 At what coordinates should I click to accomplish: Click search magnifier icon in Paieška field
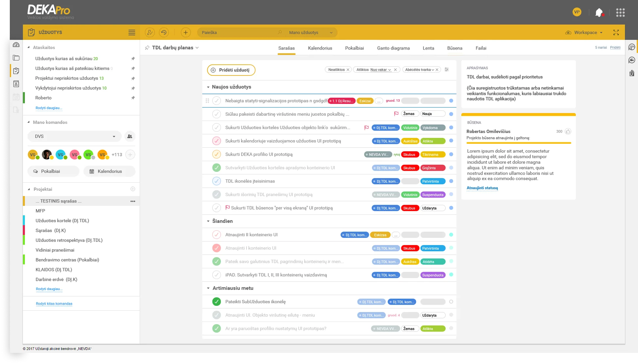point(280,32)
